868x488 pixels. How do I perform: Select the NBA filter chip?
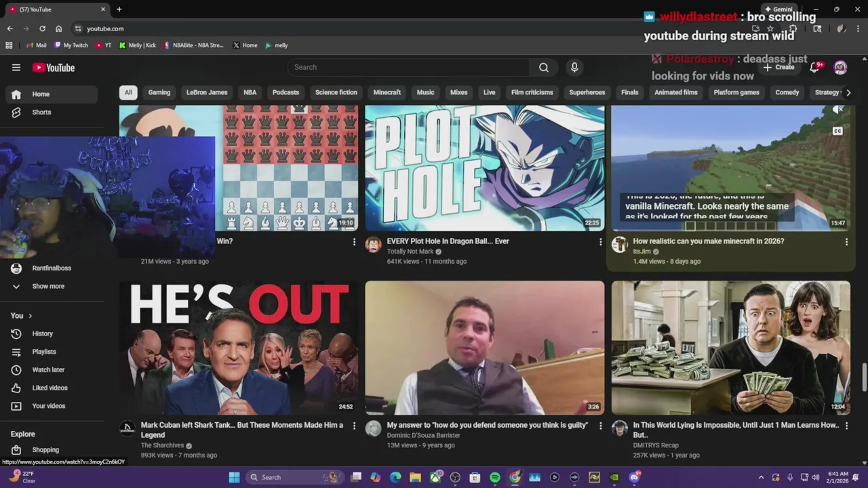[250, 92]
